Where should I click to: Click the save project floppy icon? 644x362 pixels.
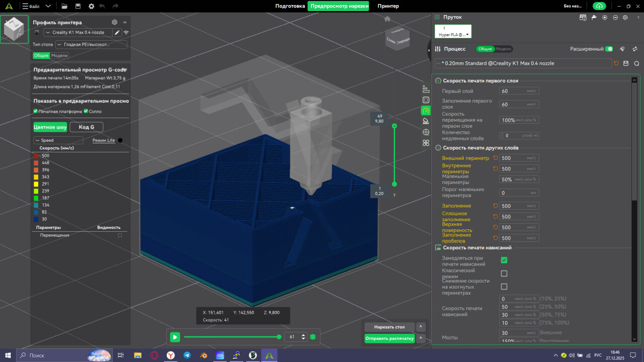(77, 6)
